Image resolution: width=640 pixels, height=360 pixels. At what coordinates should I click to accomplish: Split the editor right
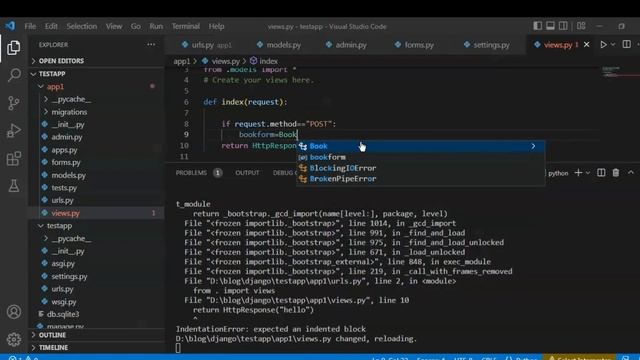tap(626, 44)
